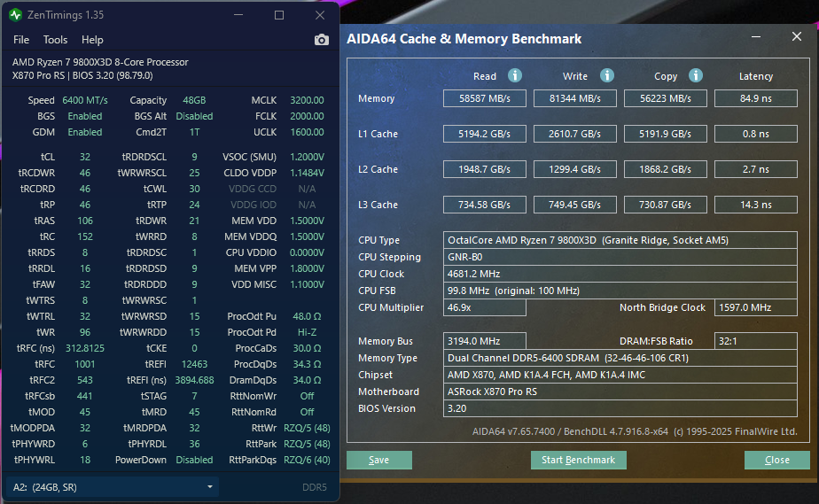Click the VSOC (SMU) value 1.2000V
The height and width of the screenshot is (504, 819).
(307, 157)
